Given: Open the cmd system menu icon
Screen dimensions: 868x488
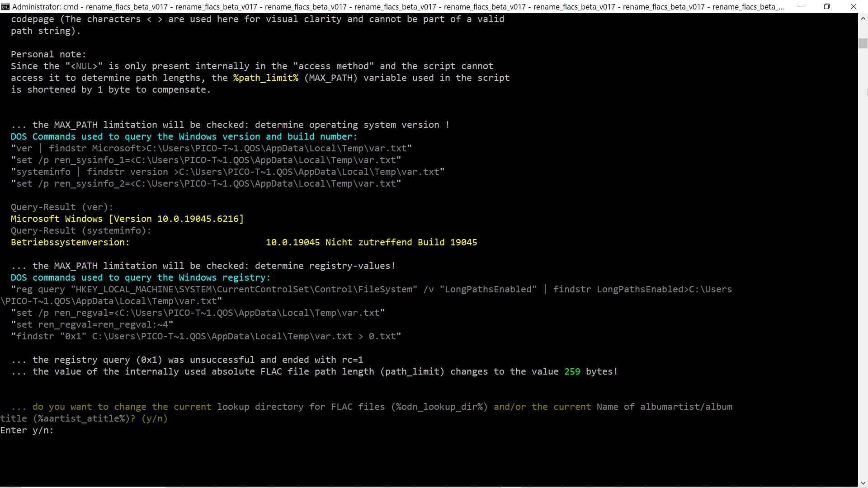Looking at the screenshot, I should (x=5, y=6).
